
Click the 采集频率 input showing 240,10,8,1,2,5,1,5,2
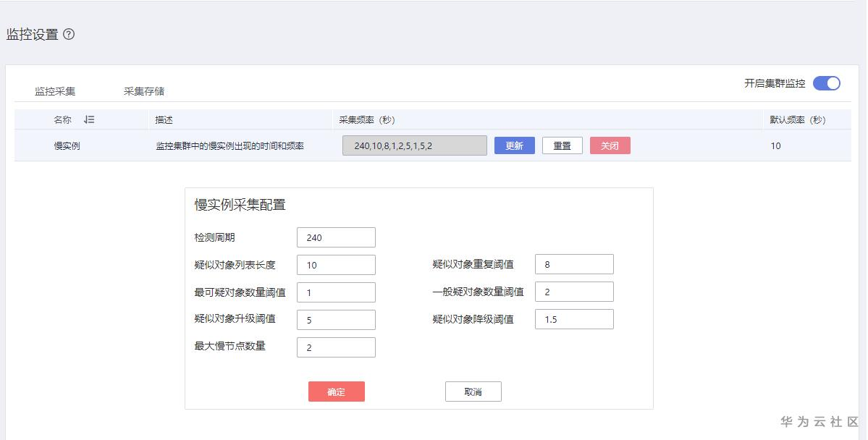[x=414, y=145]
